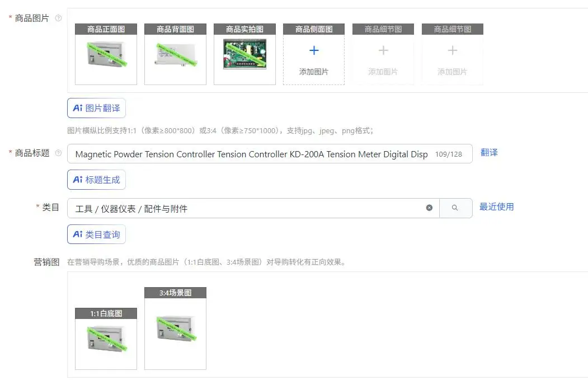
Task: Click the 营销图 section label
Action: point(46,262)
